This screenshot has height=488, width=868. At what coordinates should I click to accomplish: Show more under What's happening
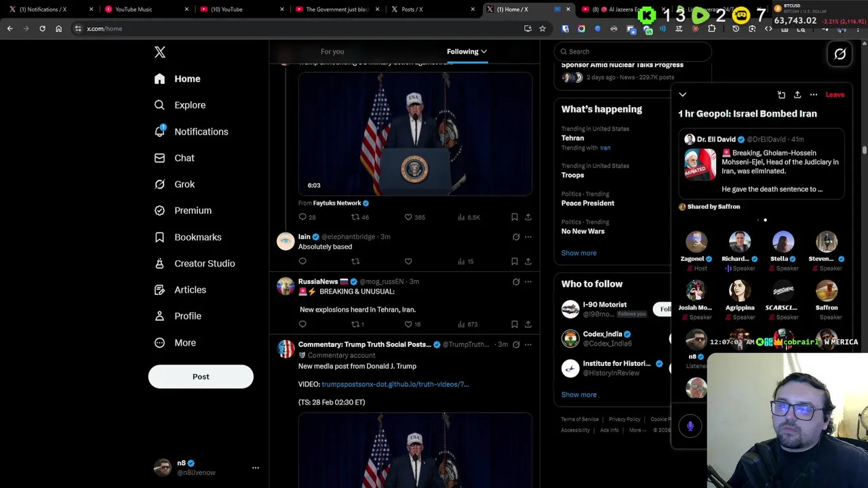coord(578,253)
